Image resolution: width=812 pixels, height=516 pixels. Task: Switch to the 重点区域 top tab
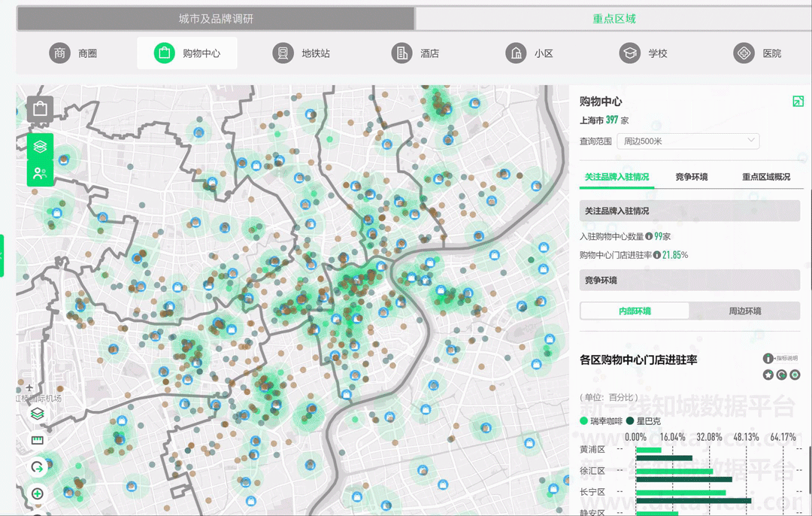(x=614, y=19)
